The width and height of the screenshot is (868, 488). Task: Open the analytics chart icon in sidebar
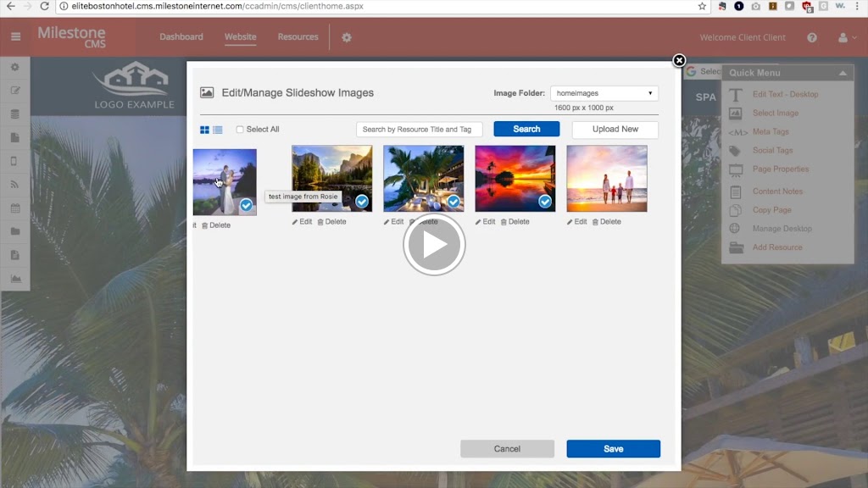(15, 278)
